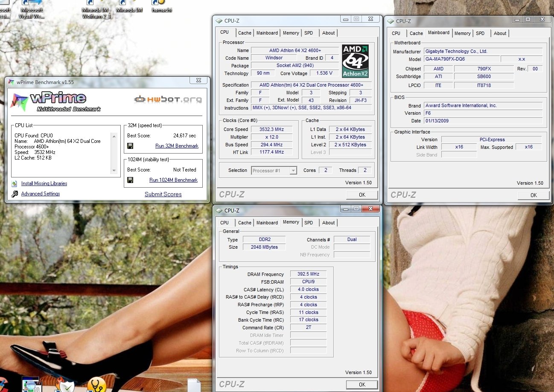The height and width of the screenshot is (392, 554).
Task: Click OK in the memory timings CPU-Z window
Action: pyautogui.click(x=362, y=385)
